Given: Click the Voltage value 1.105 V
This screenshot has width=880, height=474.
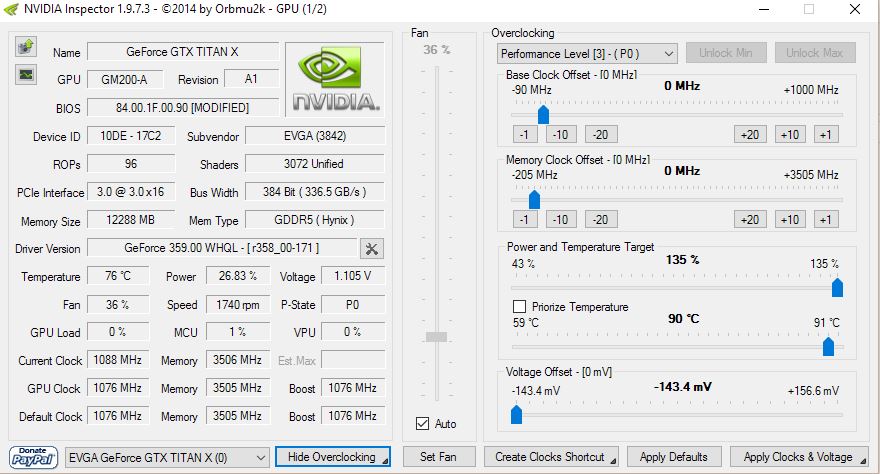Looking at the screenshot, I should (x=353, y=276).
